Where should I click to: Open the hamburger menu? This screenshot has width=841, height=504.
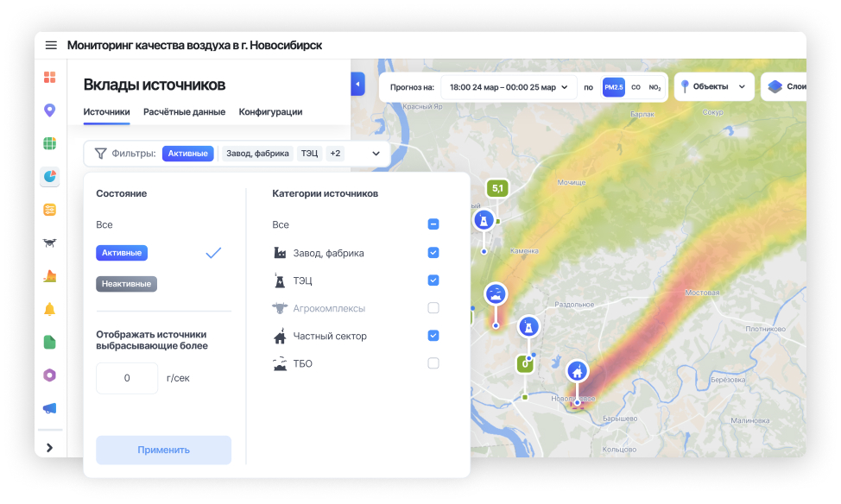point(51,46)
